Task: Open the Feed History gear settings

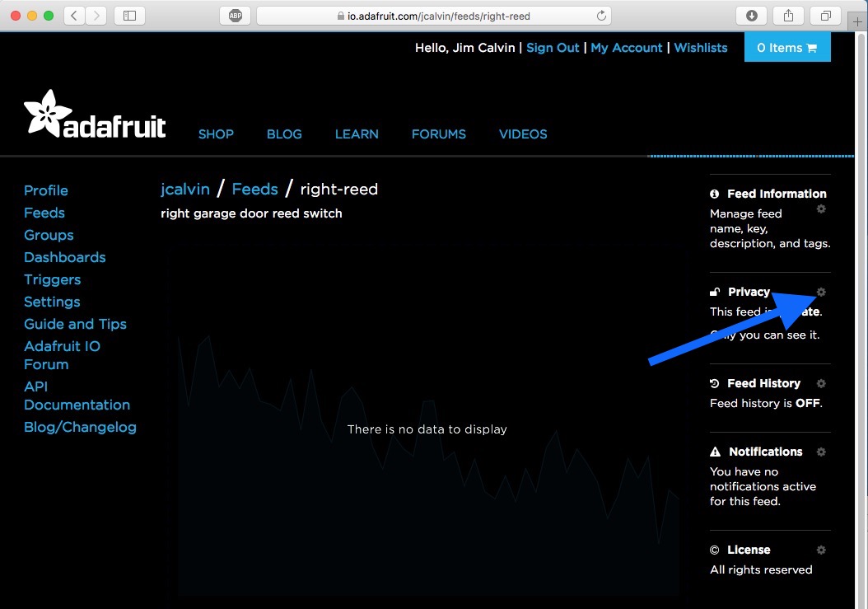Action: click(x=821, y=383)
